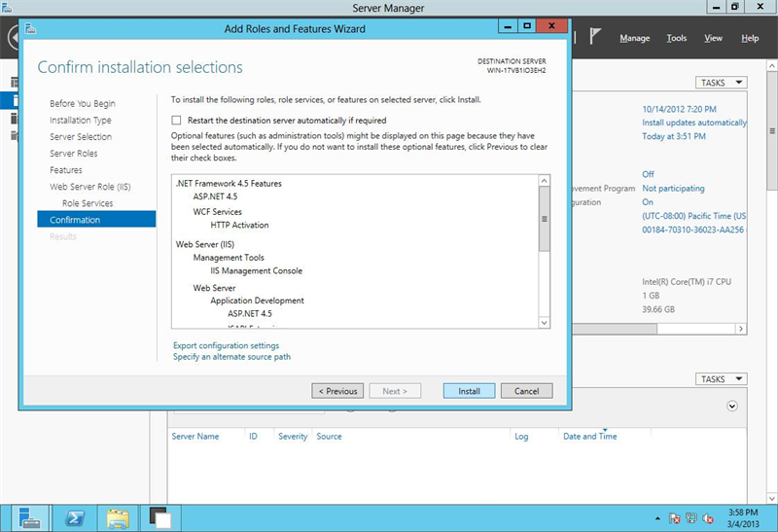The width and height of the screenshot is (778, 532).
Task: Click the properties horizontal scrollbar right arrow
Action: pyautogui.click(x=741, y=329)
